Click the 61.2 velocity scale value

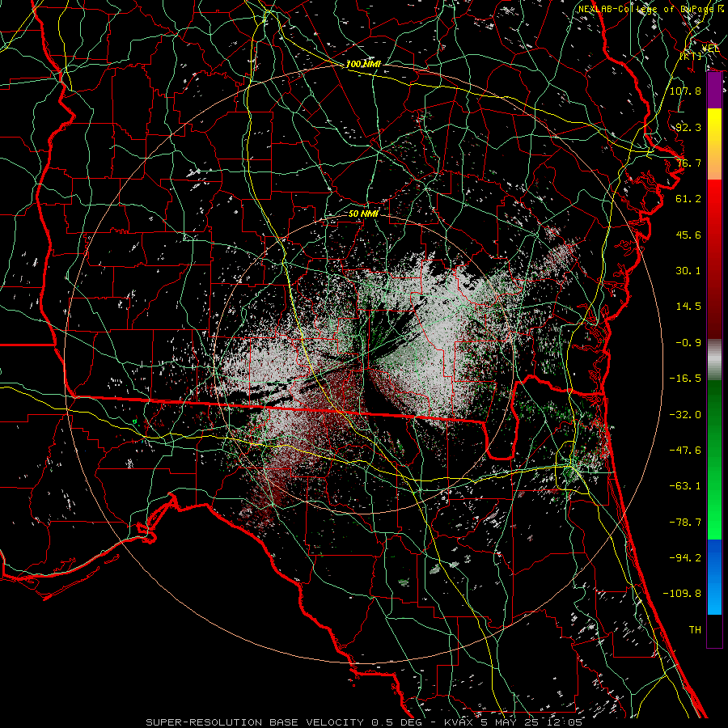tap(688, 199)
